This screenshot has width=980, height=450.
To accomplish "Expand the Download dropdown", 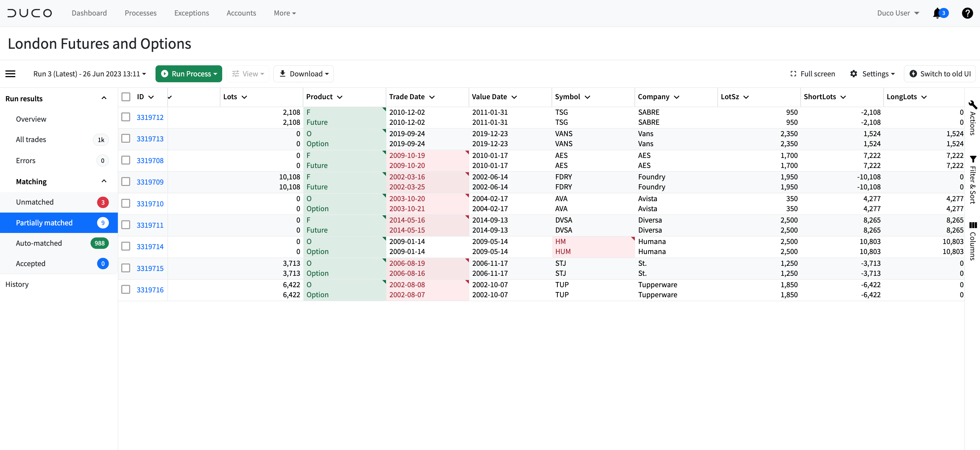I will [304, 74].
